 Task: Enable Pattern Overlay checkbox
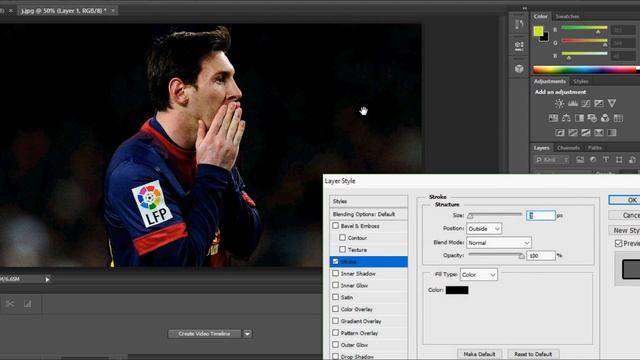(336, 332)
